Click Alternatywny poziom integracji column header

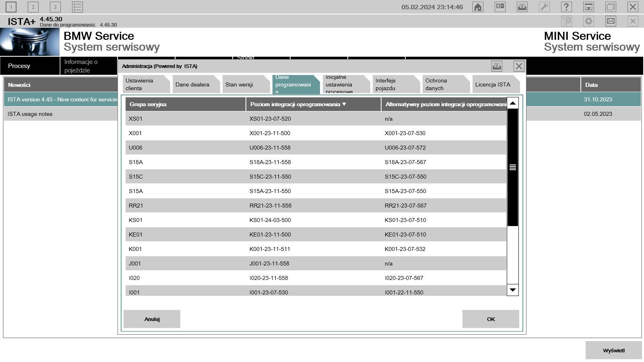point(444,104)
